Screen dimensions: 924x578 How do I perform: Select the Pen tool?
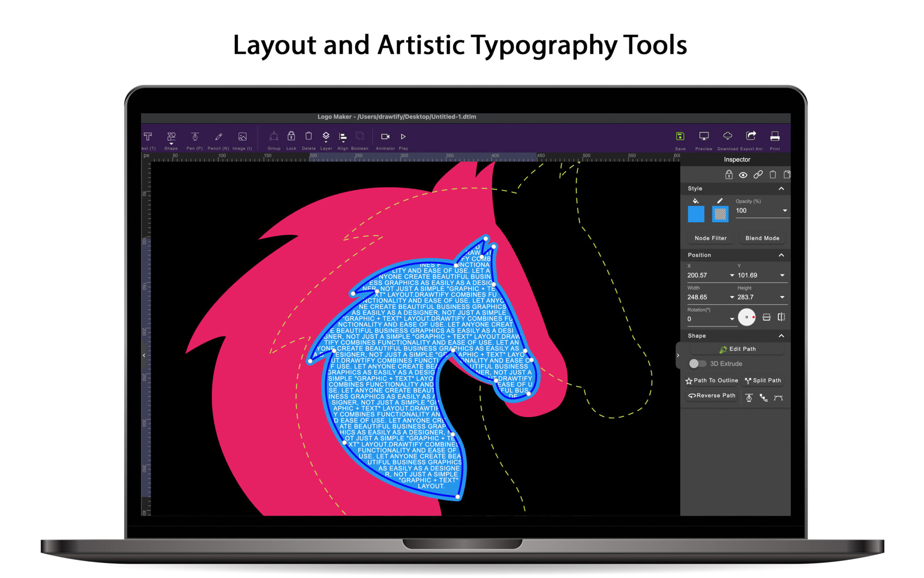point(194,137)
